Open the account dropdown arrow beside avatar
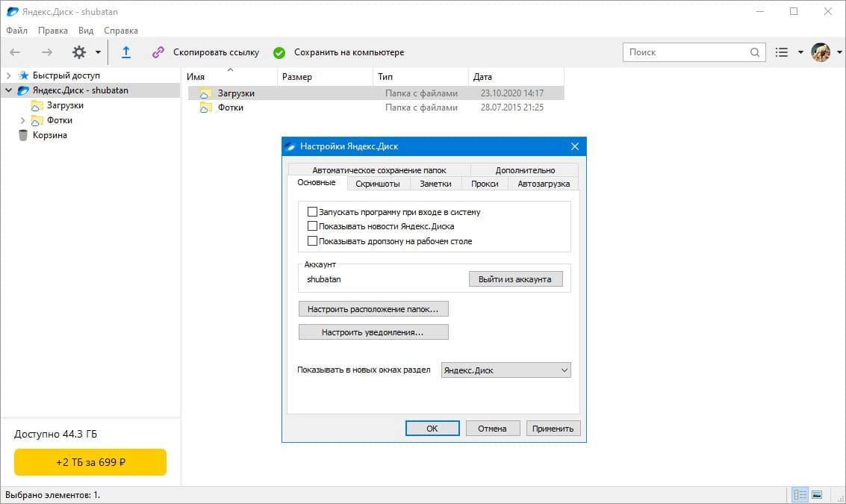This screenshot has width=846, height=504. tap(839, 52)
